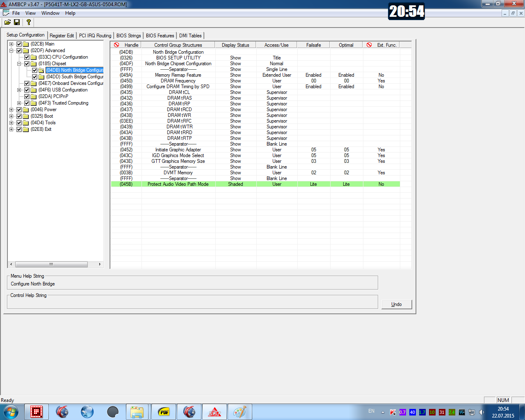
Task: Click the tree scrollbar left arrow
Action: coord(11,264)
